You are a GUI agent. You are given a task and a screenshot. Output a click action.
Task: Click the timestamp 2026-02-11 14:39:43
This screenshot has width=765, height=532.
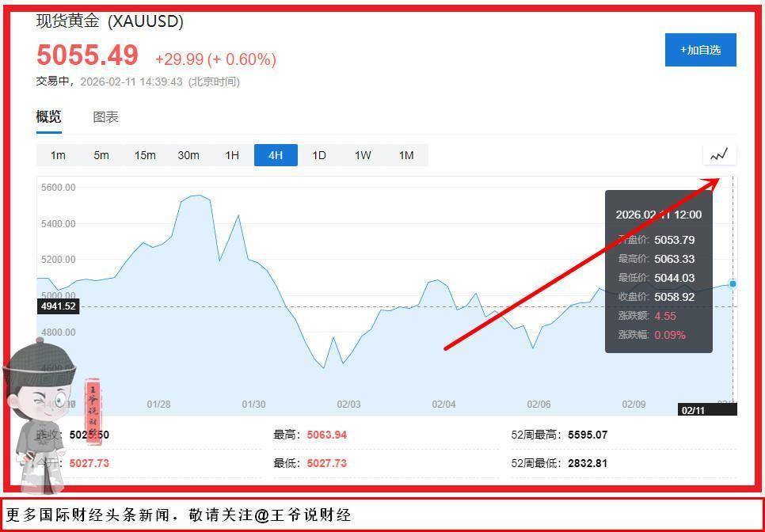click(x=131, y=82)
